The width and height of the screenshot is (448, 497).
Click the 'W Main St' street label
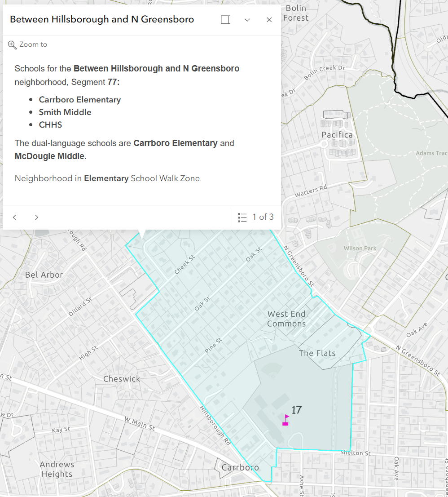140,424
